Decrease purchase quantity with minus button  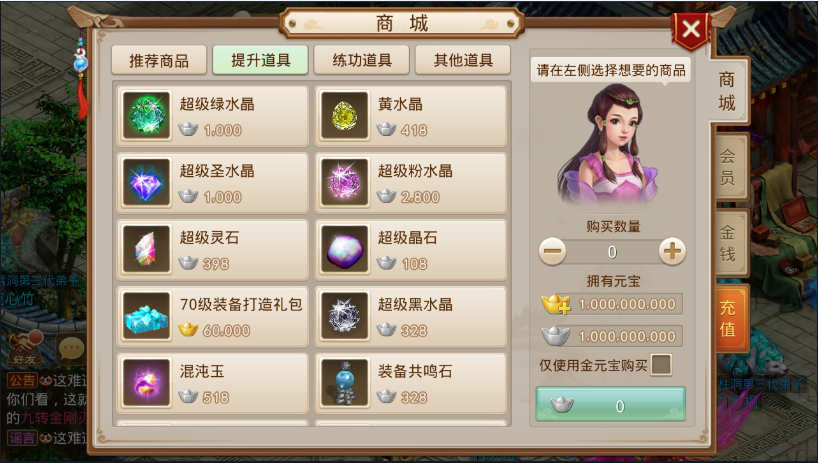tap(552, 252)
